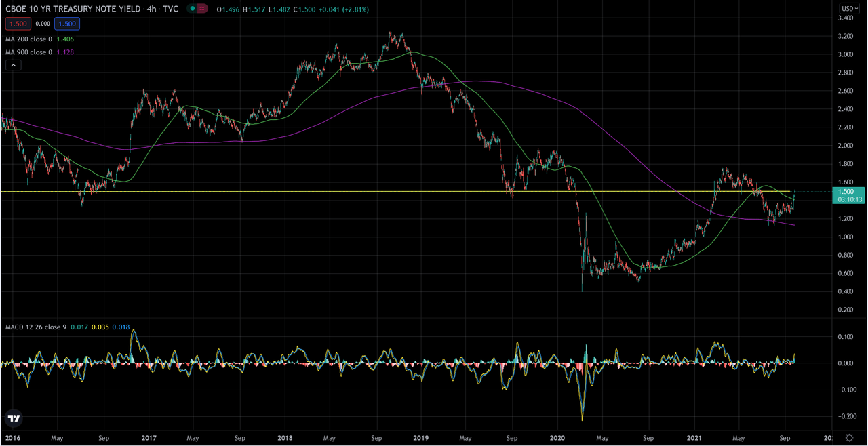Viewport: 868px width, 446px height.
Task: Click the 2018 label on time axis
Action: click(284, 438)
